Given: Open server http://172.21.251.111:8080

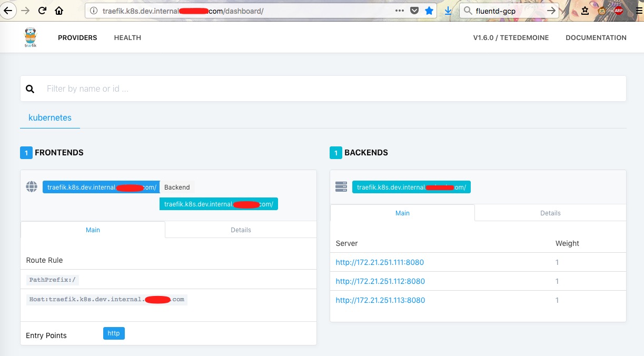Looking at the screenshot, I should 380,262.
